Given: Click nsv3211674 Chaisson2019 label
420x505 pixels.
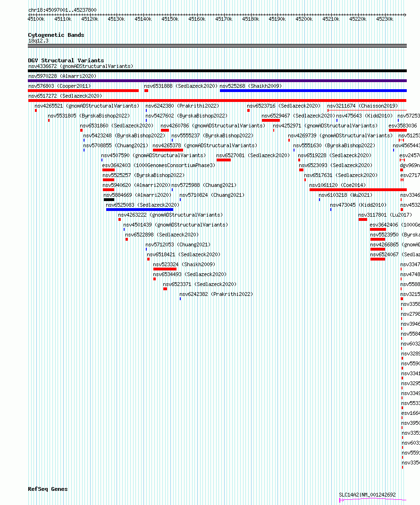Looking at the screenshot, I should click(362, 106).
